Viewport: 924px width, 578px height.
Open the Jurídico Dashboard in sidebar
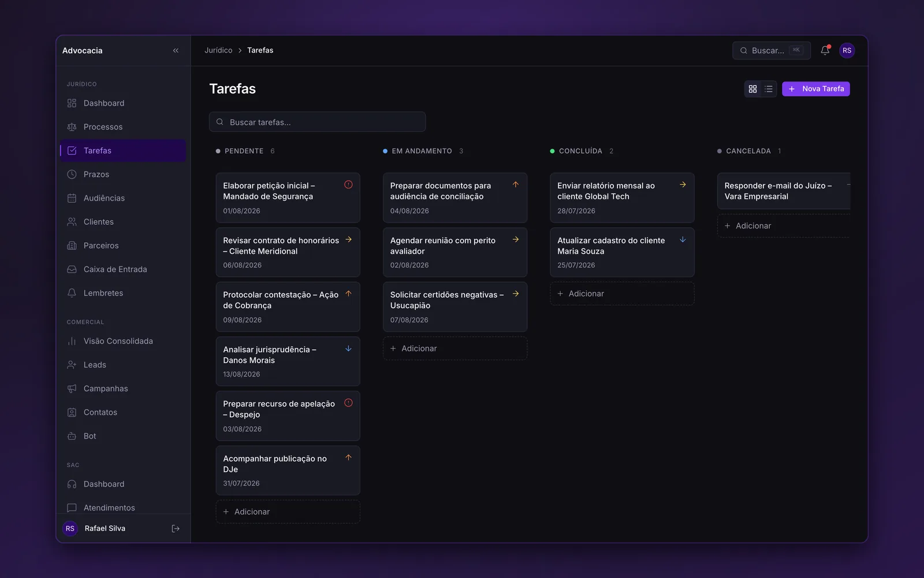pyautogui.click(x=123, y=103)
